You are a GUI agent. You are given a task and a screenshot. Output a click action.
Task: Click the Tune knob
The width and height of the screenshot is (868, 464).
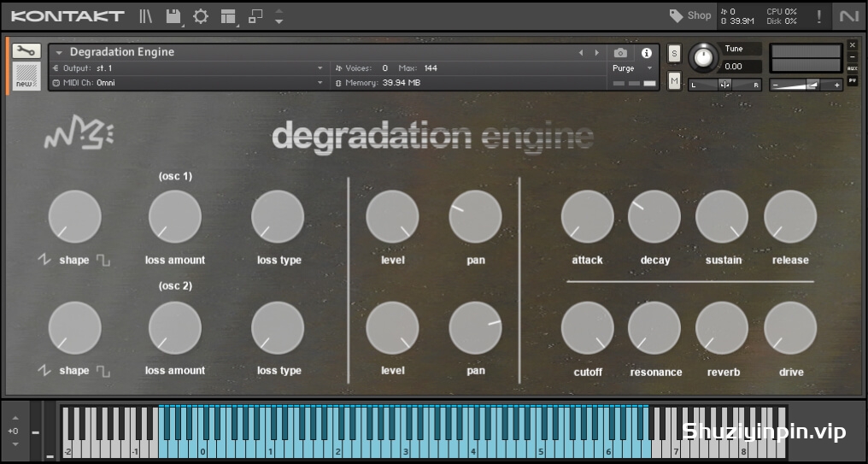click(703, 57)
